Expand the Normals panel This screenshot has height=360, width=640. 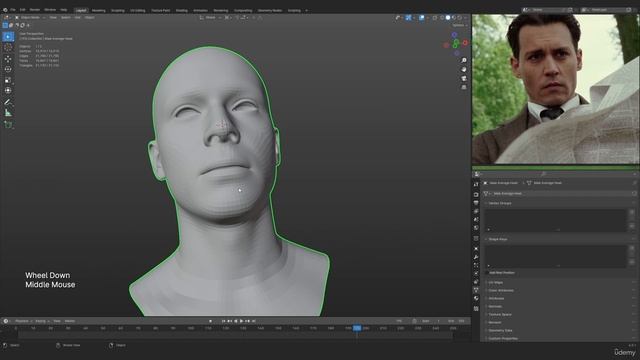[x=558, y=307]
